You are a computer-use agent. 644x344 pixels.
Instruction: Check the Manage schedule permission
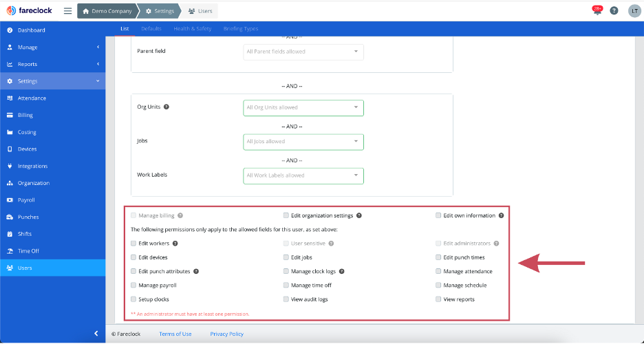click(x=438, y=286)
